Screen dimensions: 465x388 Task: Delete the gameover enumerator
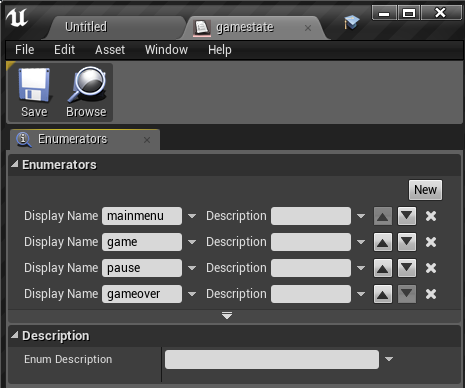[431, 294]
